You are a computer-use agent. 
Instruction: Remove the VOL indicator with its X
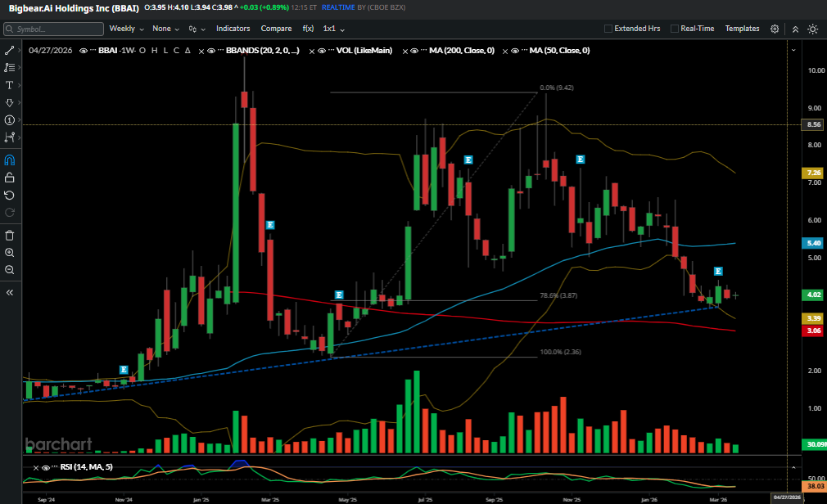tap(312, 52)
